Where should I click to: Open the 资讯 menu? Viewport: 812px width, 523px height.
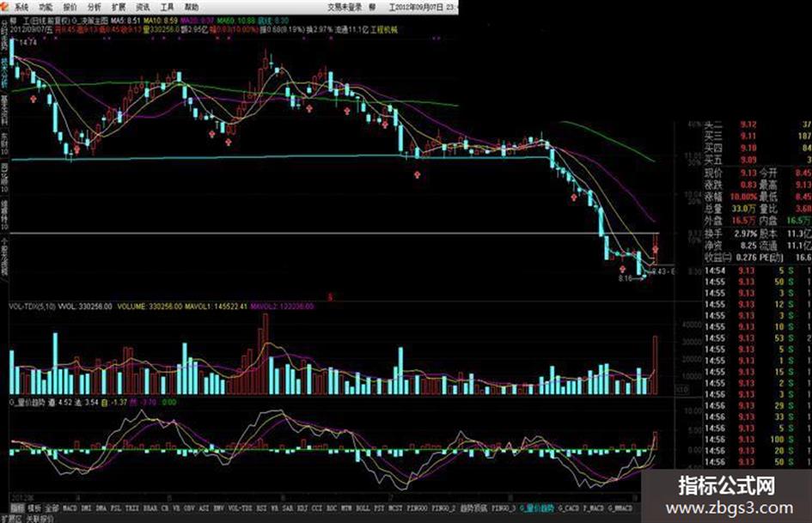[143, 7]
